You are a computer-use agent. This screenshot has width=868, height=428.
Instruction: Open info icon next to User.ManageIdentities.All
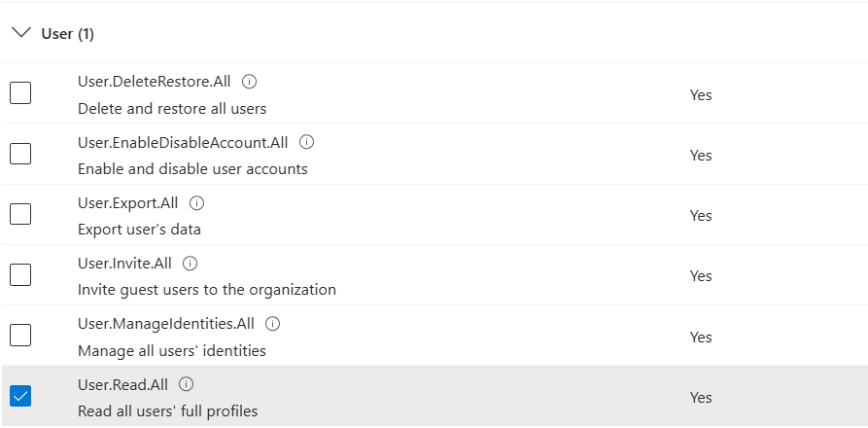(272, 324)
